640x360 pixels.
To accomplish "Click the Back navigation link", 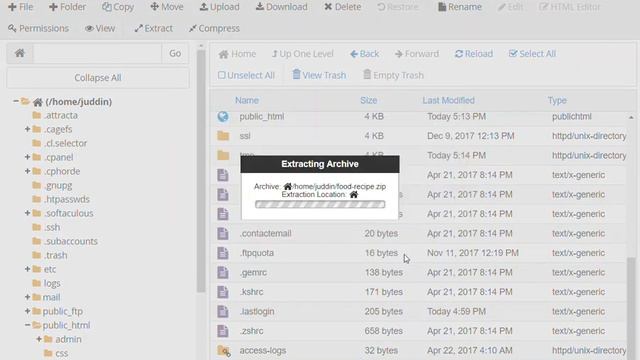I will click(364, 54).
